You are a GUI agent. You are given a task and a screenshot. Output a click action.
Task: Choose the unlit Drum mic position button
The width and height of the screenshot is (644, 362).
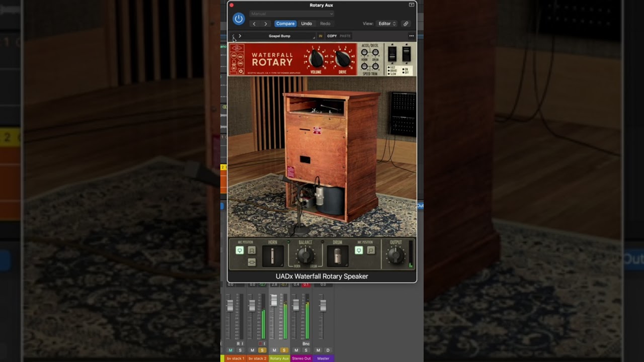click(x=371, y=250)
